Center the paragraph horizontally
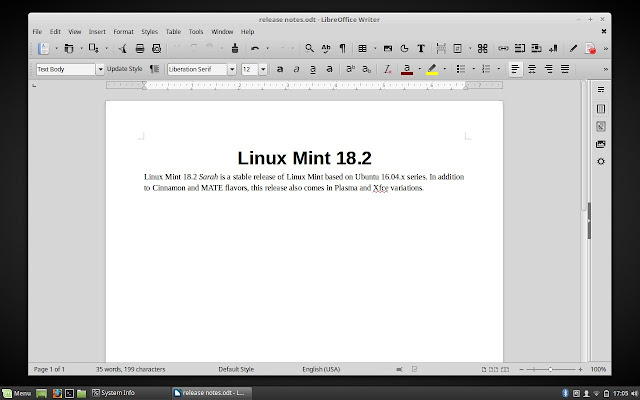Viewport: 640px width, 400px height. click(532, 69)
